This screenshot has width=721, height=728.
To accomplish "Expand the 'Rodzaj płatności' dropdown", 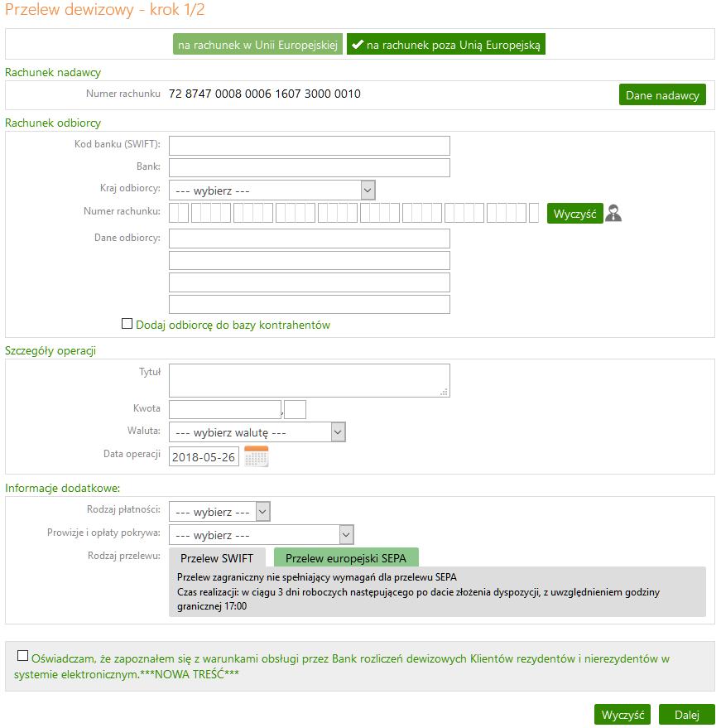I will [x=219, y=512].
